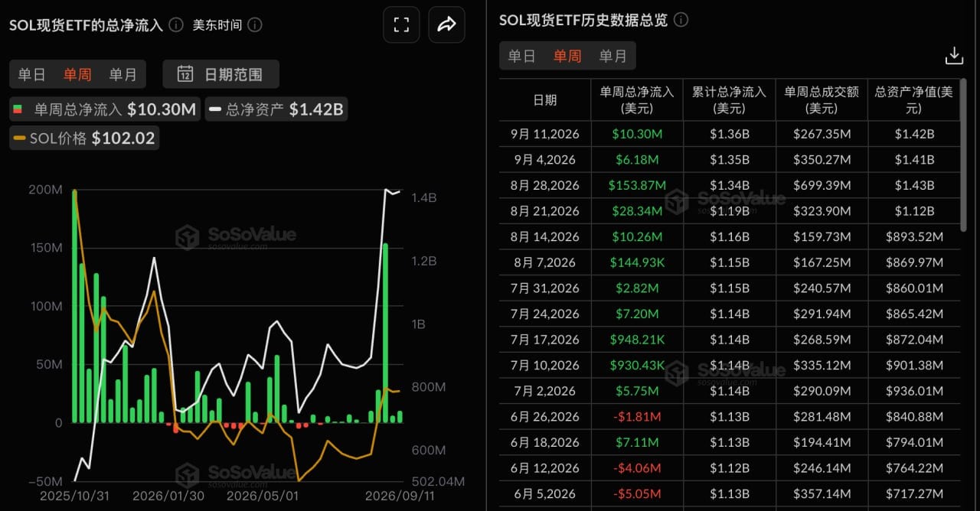
Task: Select 单日 tab above the chart
Action: [x=32, y=74]
